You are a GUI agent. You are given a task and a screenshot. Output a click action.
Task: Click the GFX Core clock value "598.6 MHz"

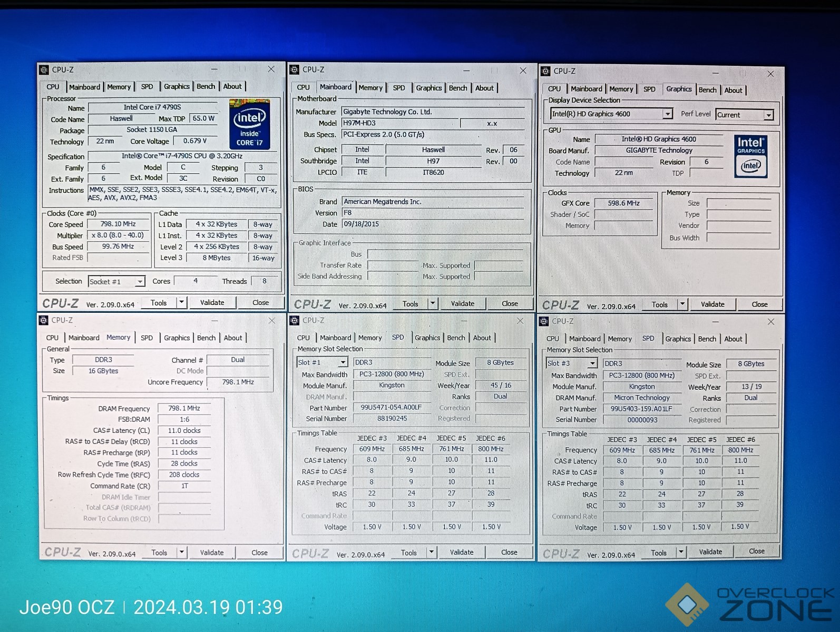click(x=624, y=203)
